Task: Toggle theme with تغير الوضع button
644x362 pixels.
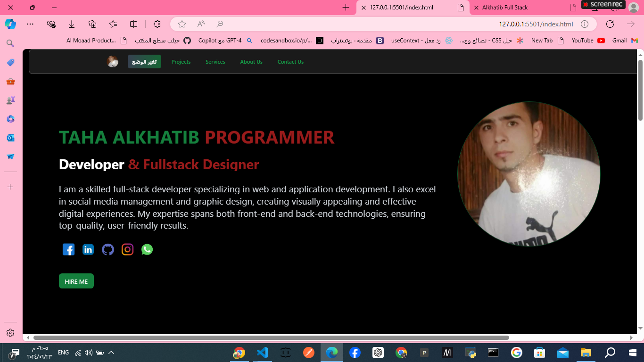Action: (144, 62)
